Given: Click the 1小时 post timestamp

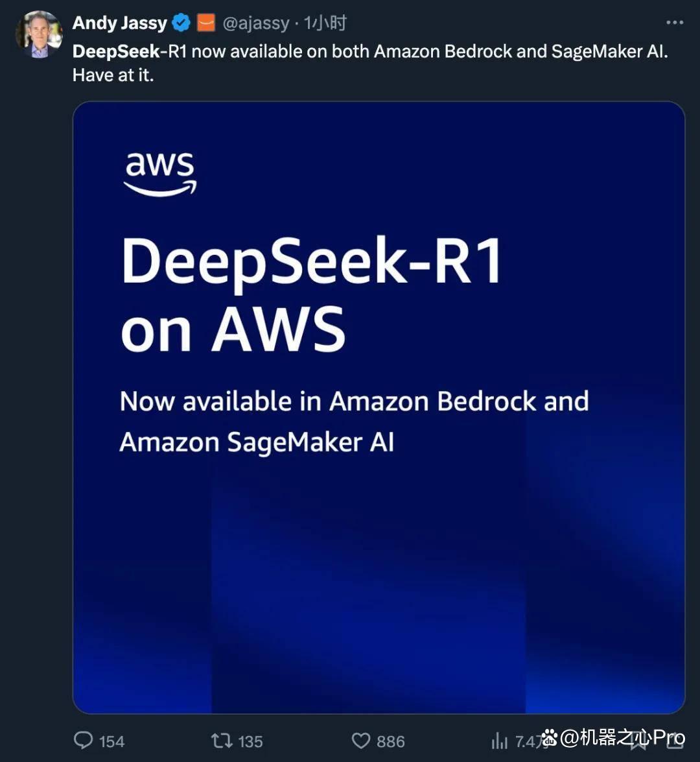Looking at the screenshot, I should click(x=325, y=23).
